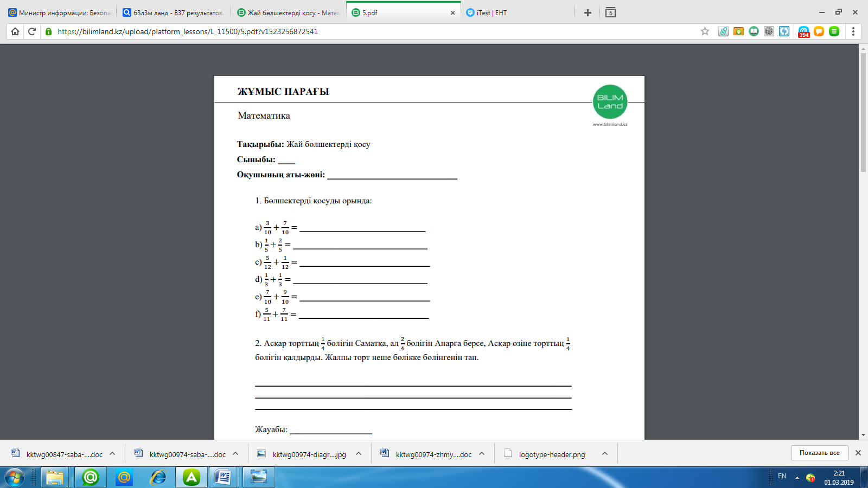View site security padlock info
This screenshot has width=868, height=488.
tap(48, 31)
